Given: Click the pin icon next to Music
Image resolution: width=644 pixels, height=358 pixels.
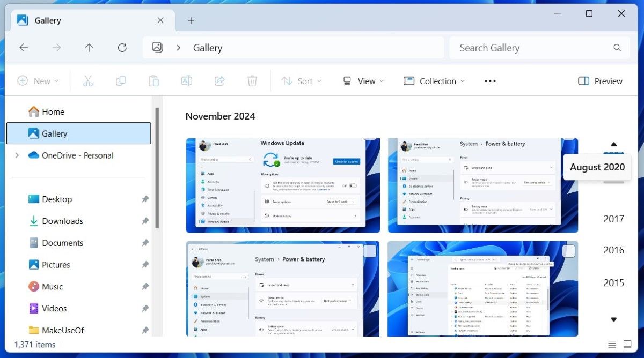Looking at the screenshot, I should tap(145, 287).
